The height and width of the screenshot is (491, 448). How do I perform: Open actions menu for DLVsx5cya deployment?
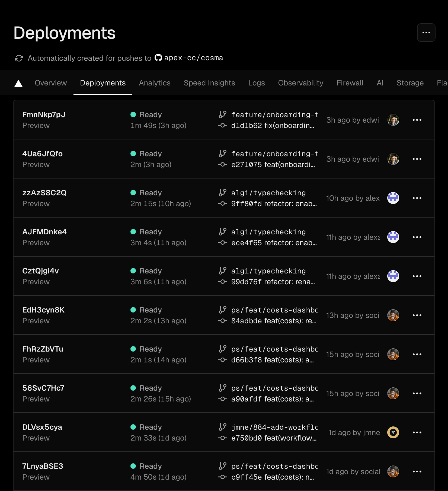(x=417, y=432)
